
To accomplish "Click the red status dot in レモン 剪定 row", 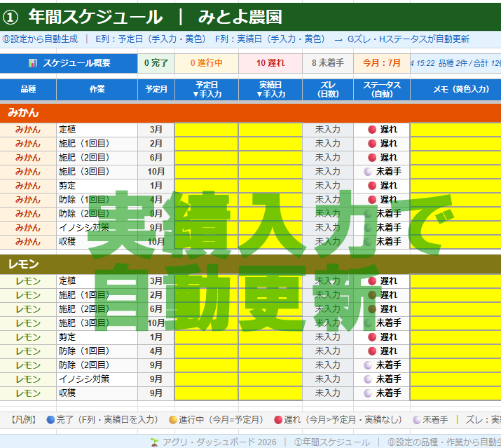I will click(x=372, y=337).
